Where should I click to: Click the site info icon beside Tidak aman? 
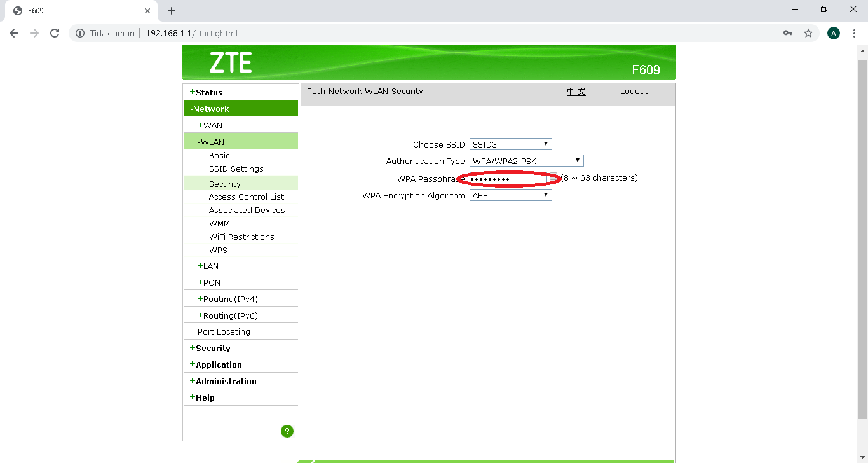(x=80, y=33)
